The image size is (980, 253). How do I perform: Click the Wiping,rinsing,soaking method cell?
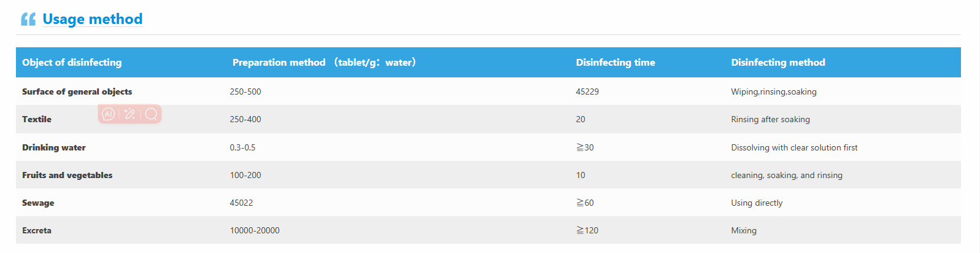click(774, 91)
